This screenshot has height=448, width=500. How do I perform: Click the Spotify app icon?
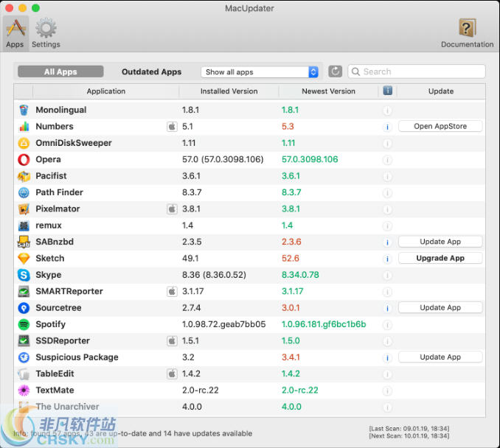pyautogui.click(x=24, y=324)
